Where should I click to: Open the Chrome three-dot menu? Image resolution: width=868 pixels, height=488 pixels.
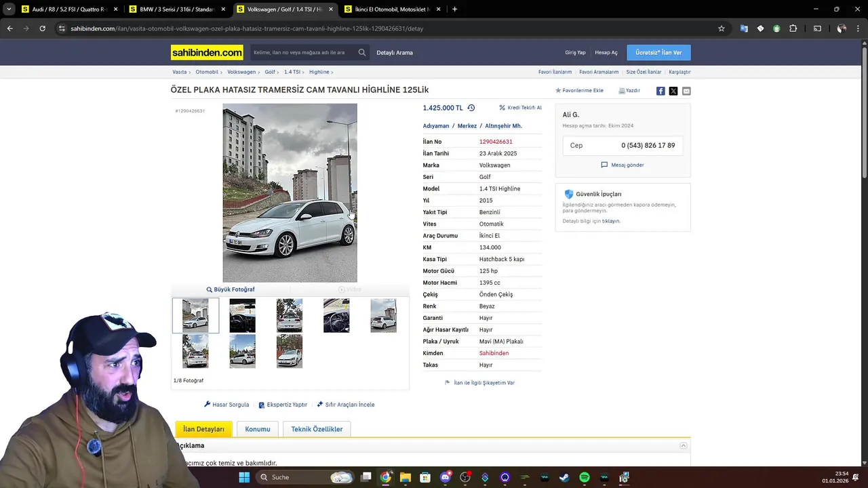[x=857, y=28]
